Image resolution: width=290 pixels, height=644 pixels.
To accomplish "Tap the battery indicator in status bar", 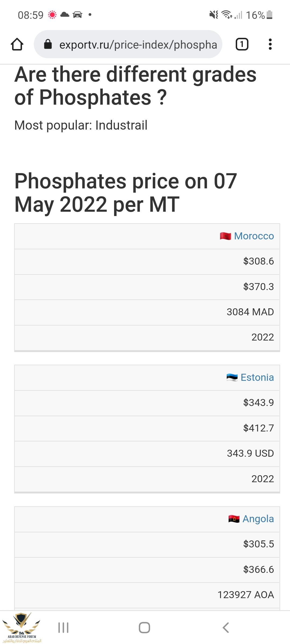I will 270,15.
